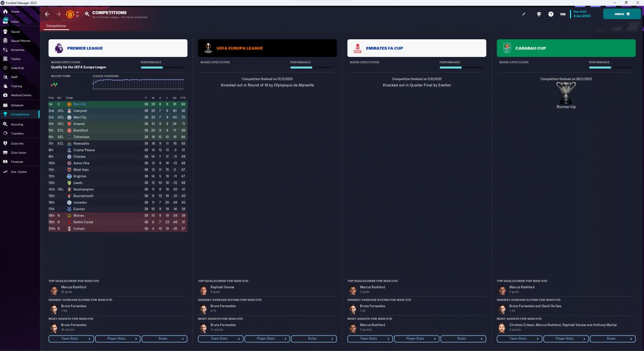
Task: Open the Manchester United club badge menu
Action: [x=70, y=14]
